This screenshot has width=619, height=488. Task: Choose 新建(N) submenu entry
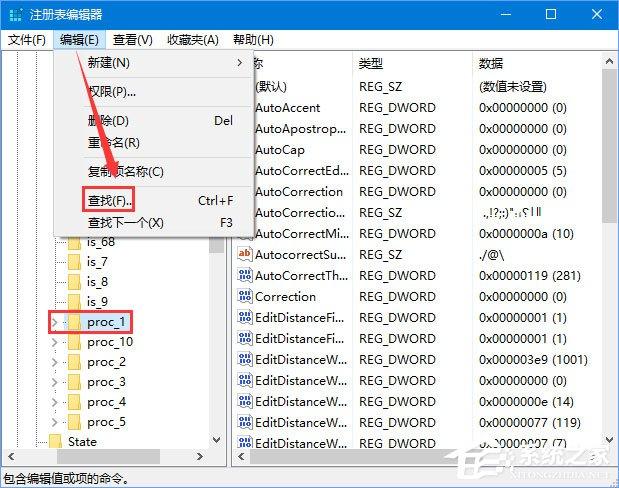coord(154,63)
